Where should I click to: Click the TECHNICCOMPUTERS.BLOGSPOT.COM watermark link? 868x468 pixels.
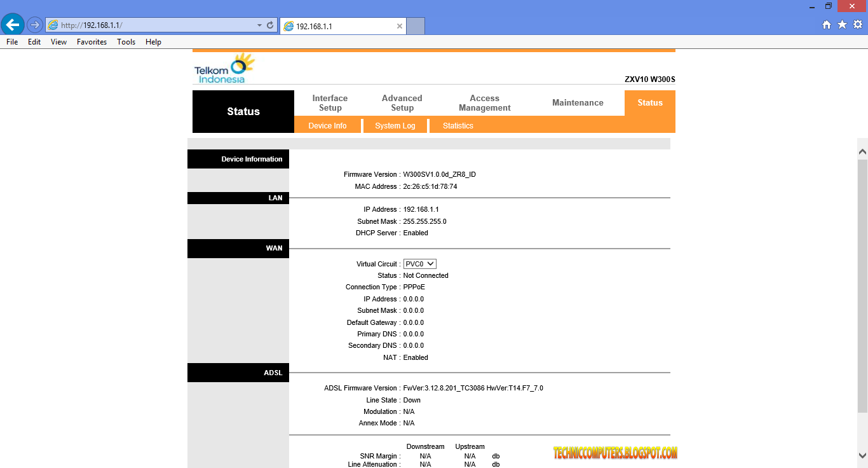[x=614, y=453]
